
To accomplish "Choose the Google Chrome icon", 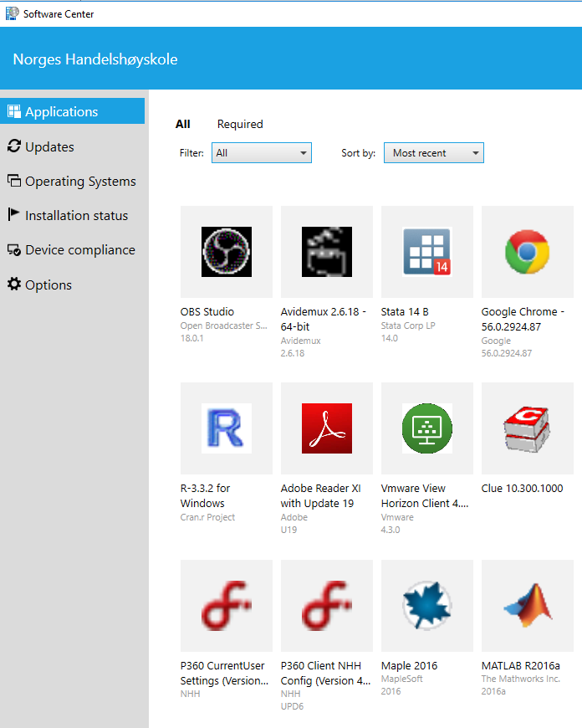I will 528,252.
